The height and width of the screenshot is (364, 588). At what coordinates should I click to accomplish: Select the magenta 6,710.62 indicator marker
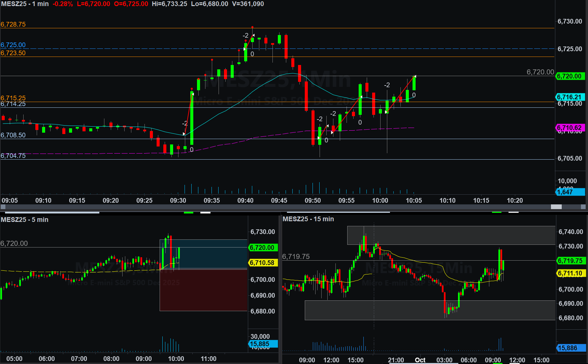pyautogui.click(x=570, y=128)
